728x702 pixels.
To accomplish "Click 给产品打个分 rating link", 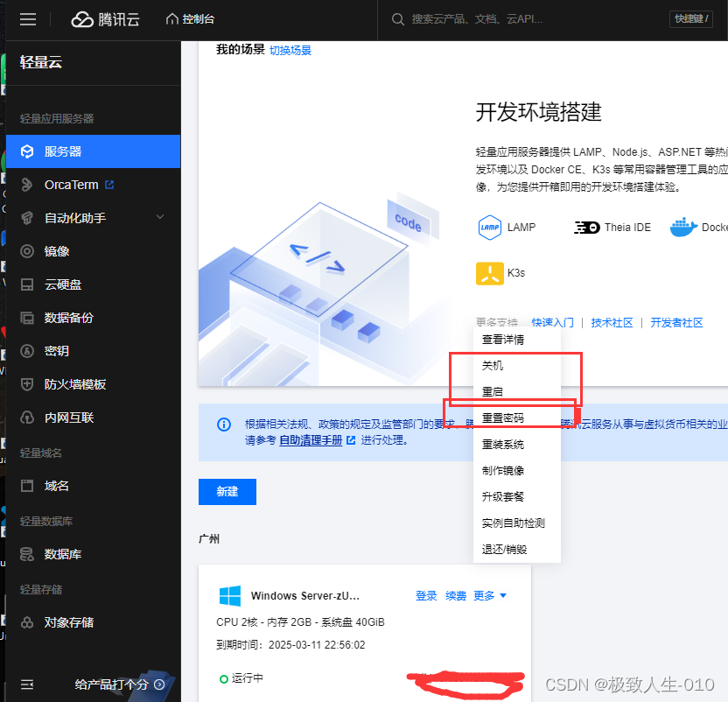I will [120, 684].
